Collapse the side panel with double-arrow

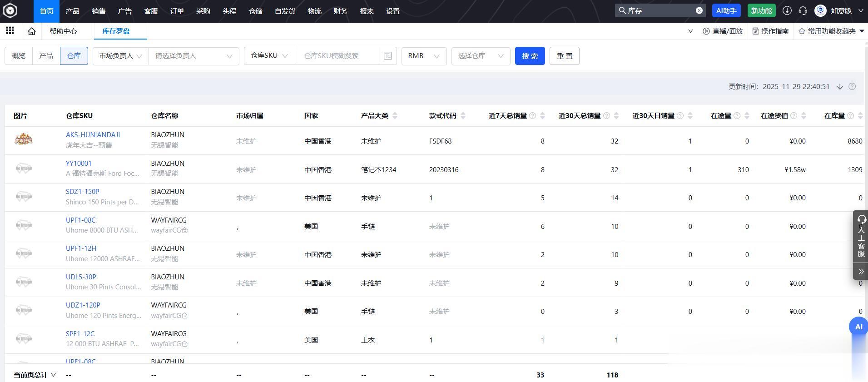click(861, 272)
